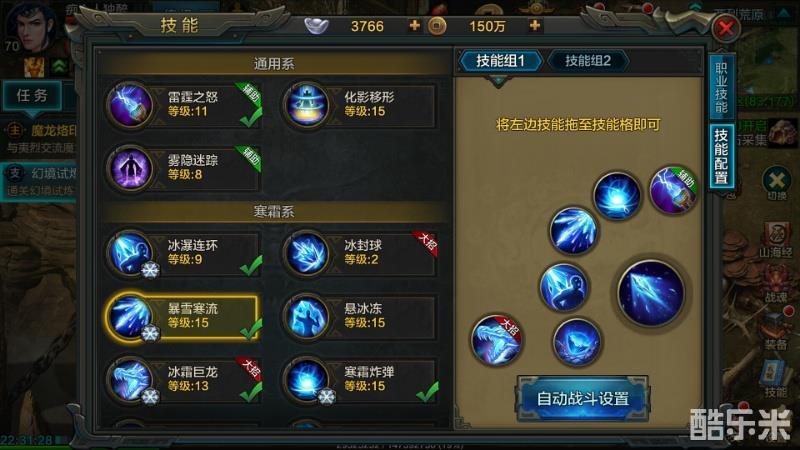Select the 冰封球 skill icon
Image resolution: width=800 pixels, height=450 pixels.
307,253
